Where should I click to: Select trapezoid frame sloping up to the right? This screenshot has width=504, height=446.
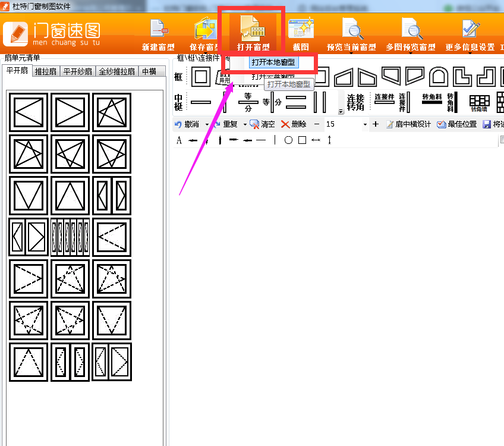point(344,77)
